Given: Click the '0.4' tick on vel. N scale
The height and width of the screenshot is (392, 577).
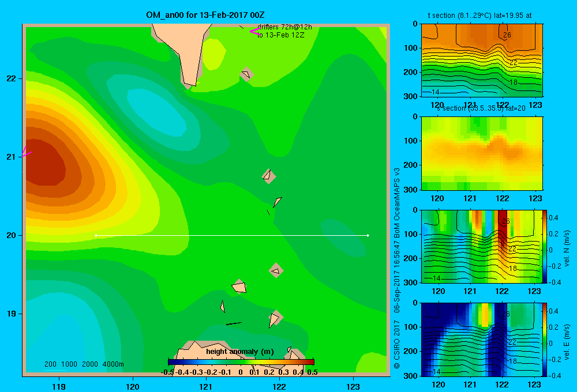Looking at the screenshot, I should point(553,218).
